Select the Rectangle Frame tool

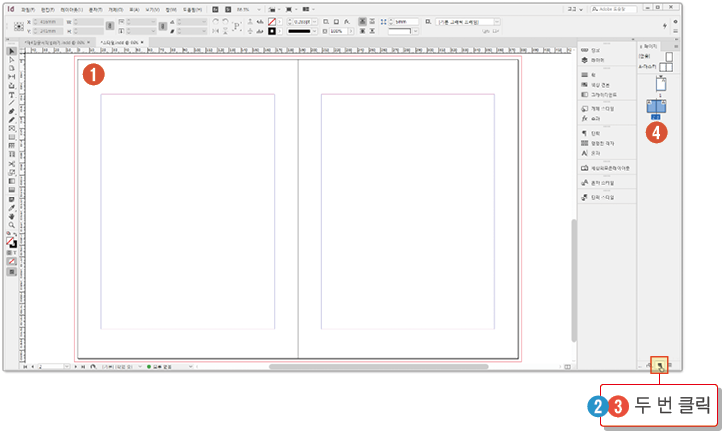12,129
